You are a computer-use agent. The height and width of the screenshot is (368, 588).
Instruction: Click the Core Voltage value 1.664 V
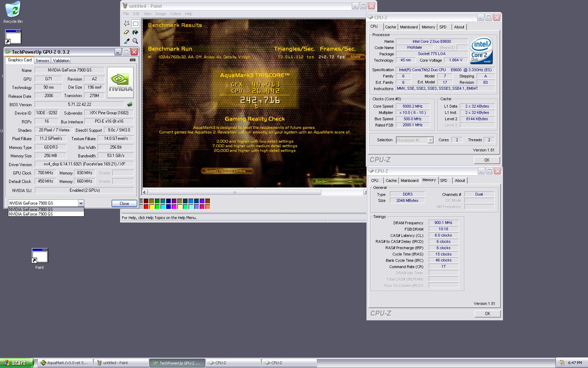point(456,60)
